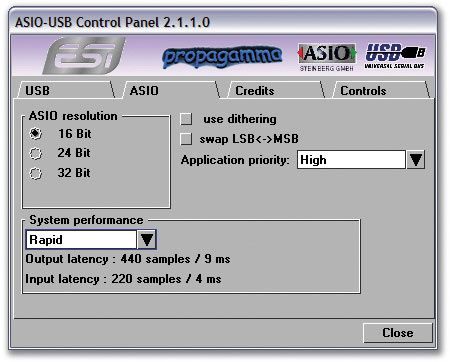This screenshot has height=362, width=450.
Task: Click the ASIO Steinberg logo
Action: point(327,57)
